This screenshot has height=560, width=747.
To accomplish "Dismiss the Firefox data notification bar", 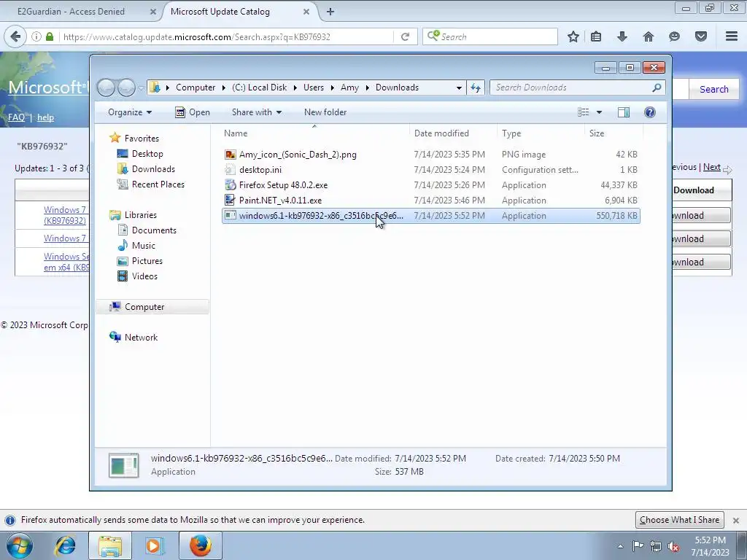I will (735, 520).
